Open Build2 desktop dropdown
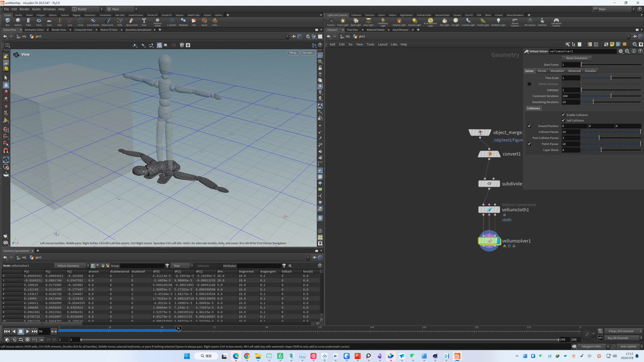Screen dimensions: 644x362 point(87,9)
